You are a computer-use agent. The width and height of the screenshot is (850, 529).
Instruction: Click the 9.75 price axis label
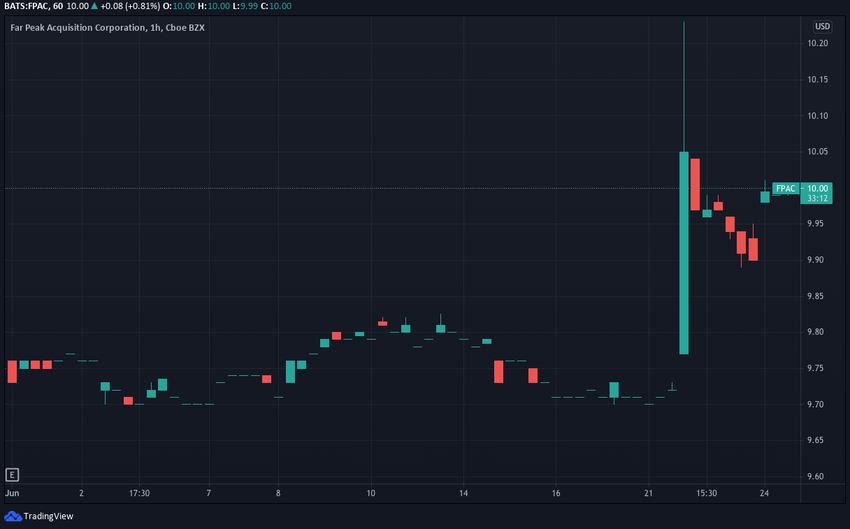(x=815, y=368)
